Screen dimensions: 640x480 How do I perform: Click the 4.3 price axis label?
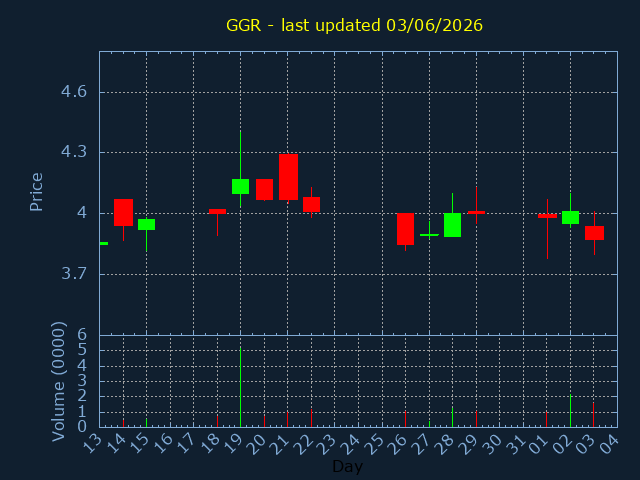74,152
